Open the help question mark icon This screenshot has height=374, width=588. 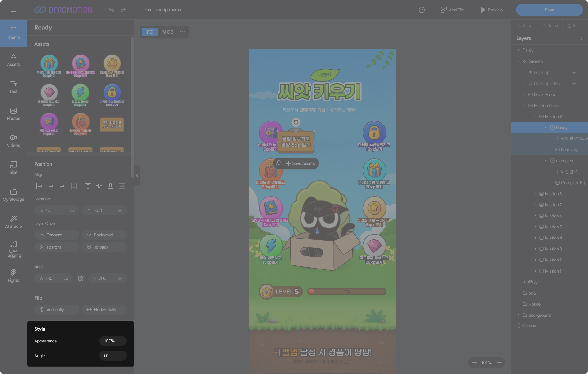click(x=422, y=10)
